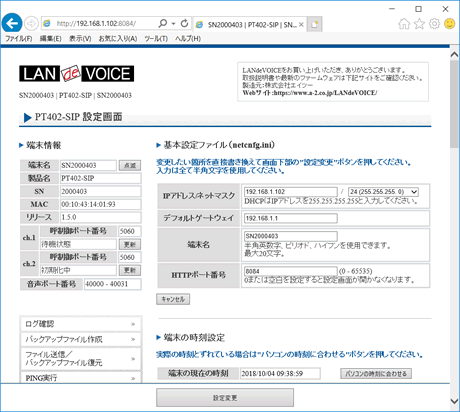
Task: Open browser tools with the gear icon
Action: pos(434,24)
